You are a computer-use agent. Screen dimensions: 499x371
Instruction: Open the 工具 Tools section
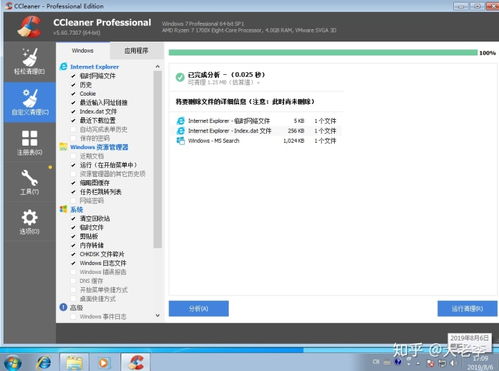click(30, 182)
